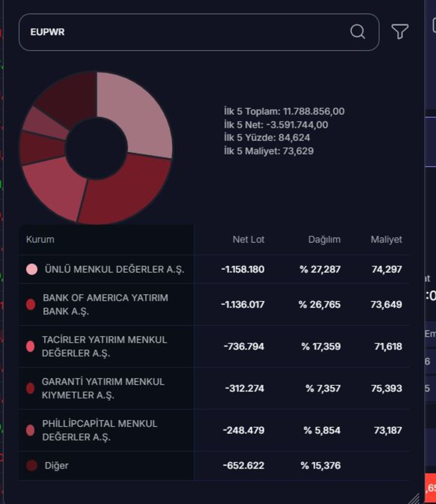Click the Kurum column header
This screenshot has width=436, height=504.
point(40,239)
